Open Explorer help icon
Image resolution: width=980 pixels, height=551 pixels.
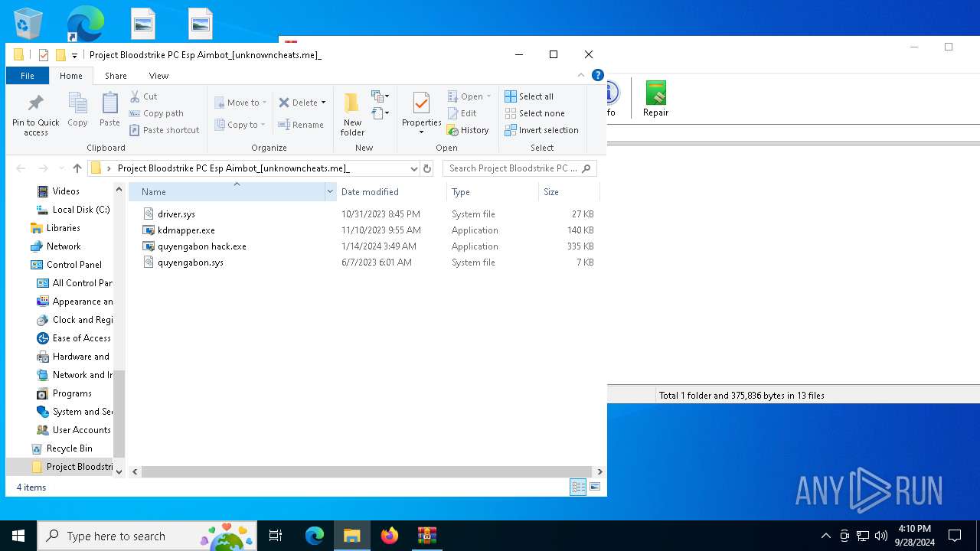tap(598, 75)
